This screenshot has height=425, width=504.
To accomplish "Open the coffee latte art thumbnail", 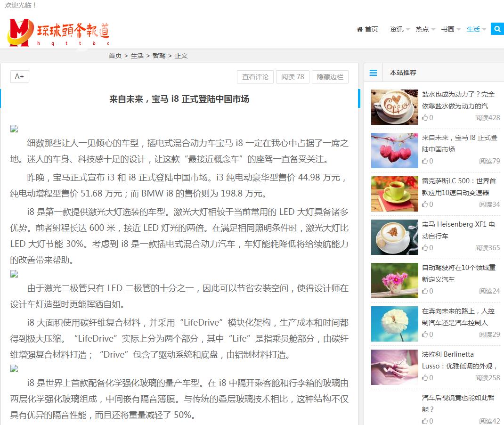I will tap(395, 107).
